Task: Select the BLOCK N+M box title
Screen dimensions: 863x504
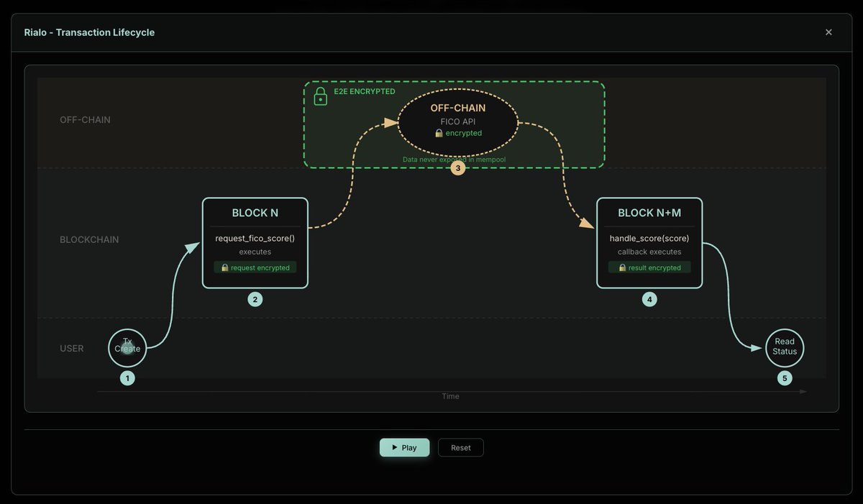Action: click(649, 214)
